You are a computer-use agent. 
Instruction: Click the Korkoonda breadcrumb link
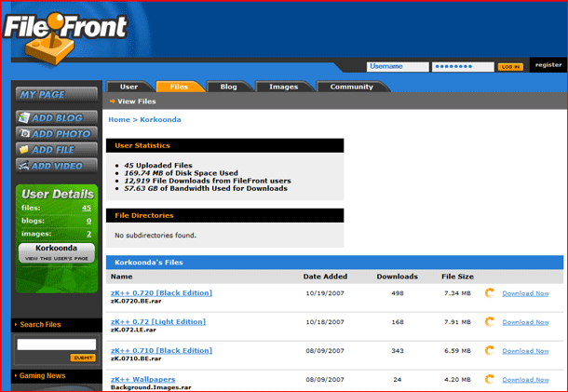click(x=160, y=119)
